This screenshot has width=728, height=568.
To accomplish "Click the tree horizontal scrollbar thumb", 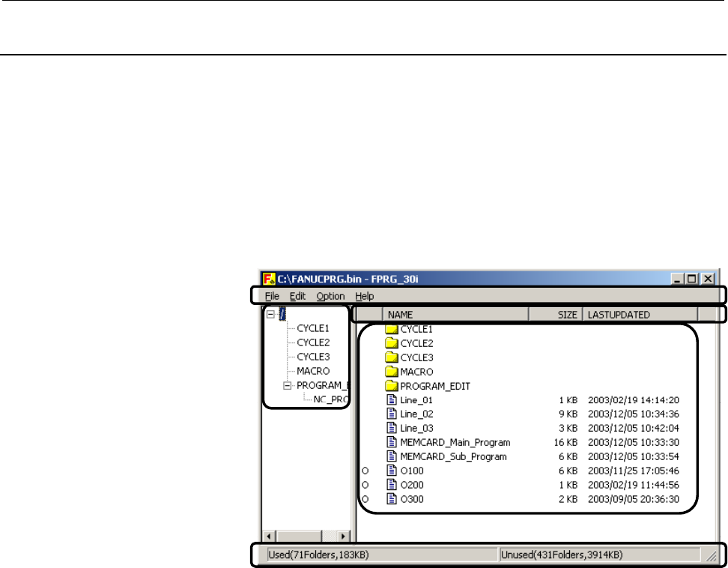I will [299, 536].
